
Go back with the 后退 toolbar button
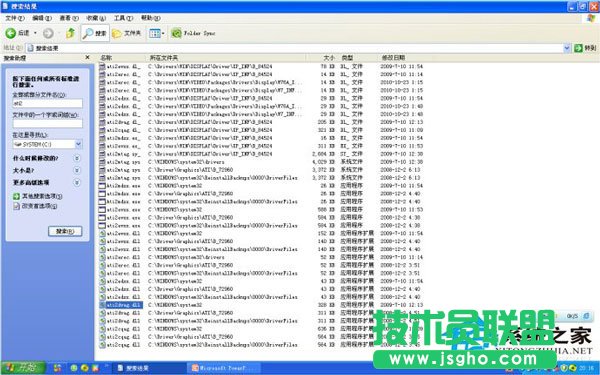[18, 33]
